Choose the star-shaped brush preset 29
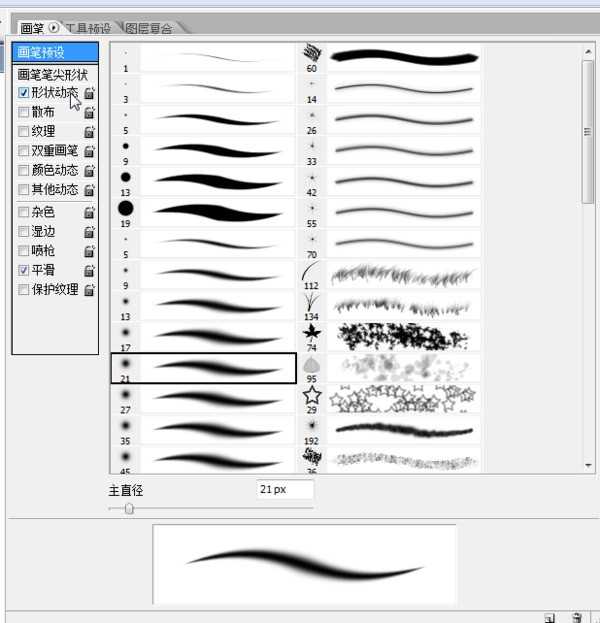Image resolution: width=600 pixels, height=623 pixels. tap(311, 397)
